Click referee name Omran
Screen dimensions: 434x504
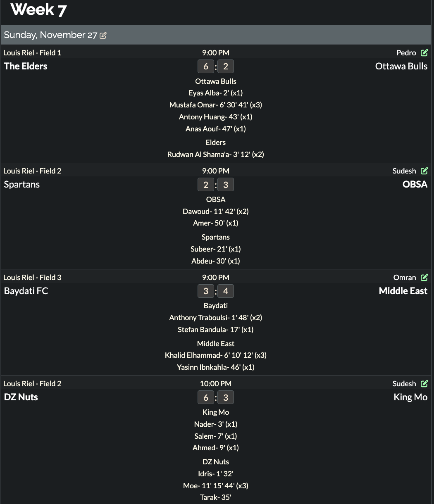coord(405,277)
